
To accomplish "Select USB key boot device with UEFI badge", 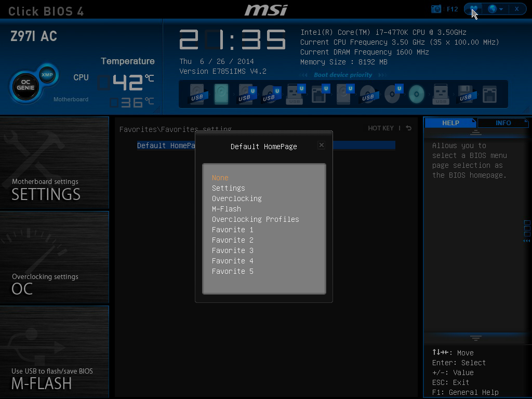I will [x=295, y=94].
